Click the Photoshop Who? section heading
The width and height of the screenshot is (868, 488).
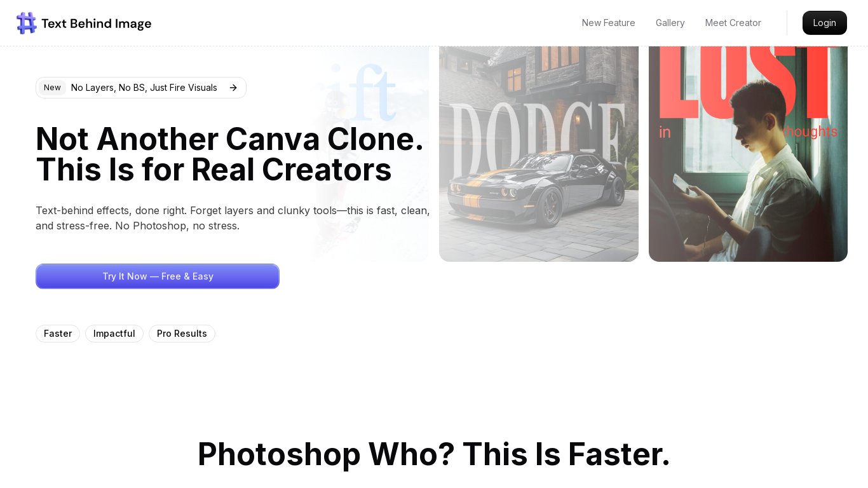pyautogui.click(x=434, y=454)
